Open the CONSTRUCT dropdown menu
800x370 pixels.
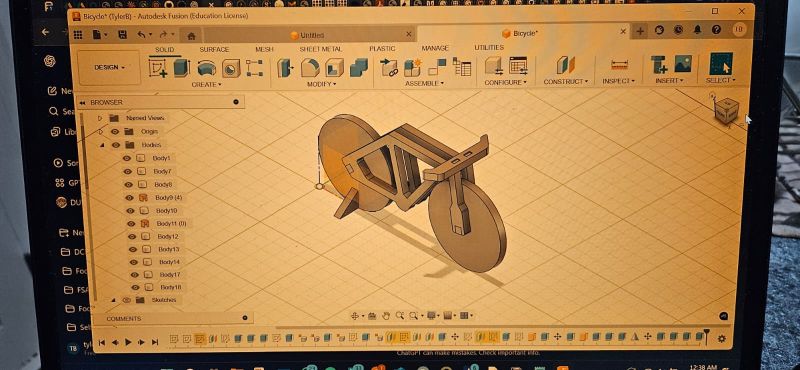click(566, 82)
